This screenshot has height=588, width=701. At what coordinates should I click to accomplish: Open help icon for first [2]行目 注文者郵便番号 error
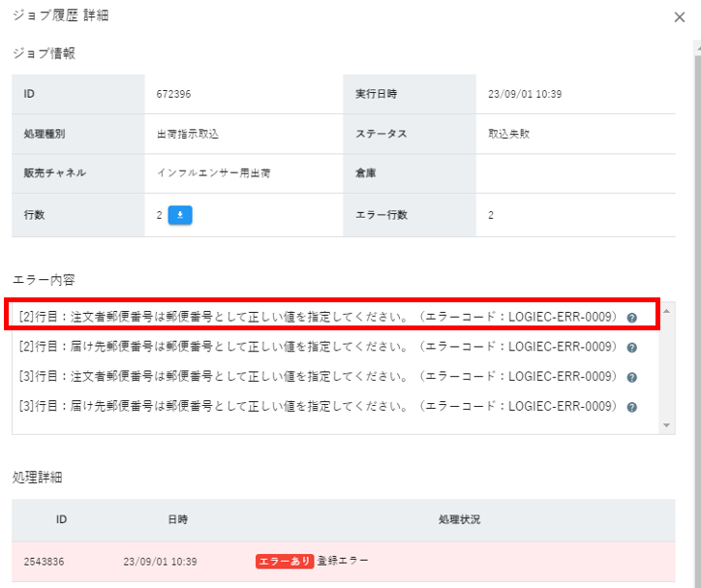631,318
